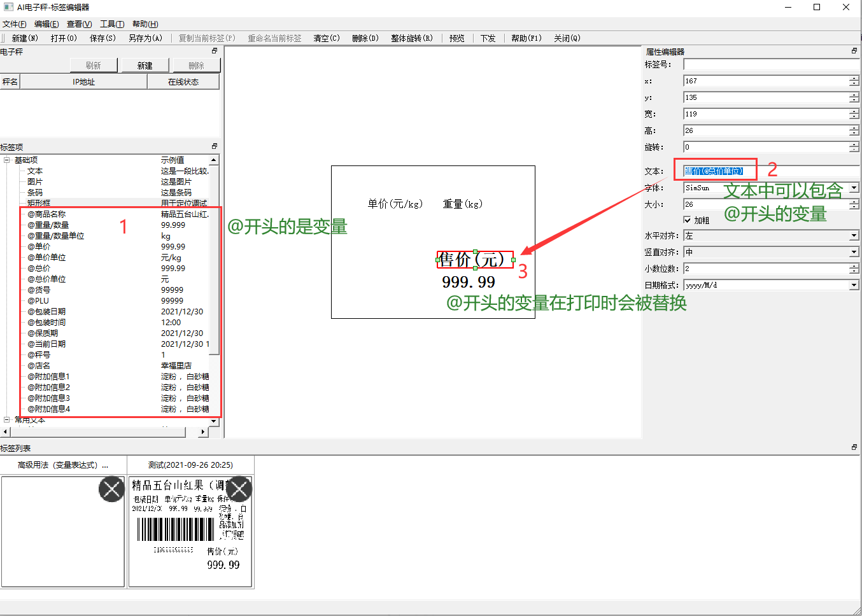Click the 标签号 input field
862x616 pixels.
tap(771, 64)
